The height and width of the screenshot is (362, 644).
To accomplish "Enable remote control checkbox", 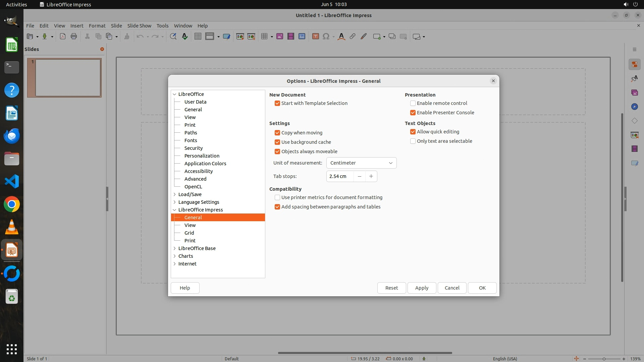I will point(413,103).
